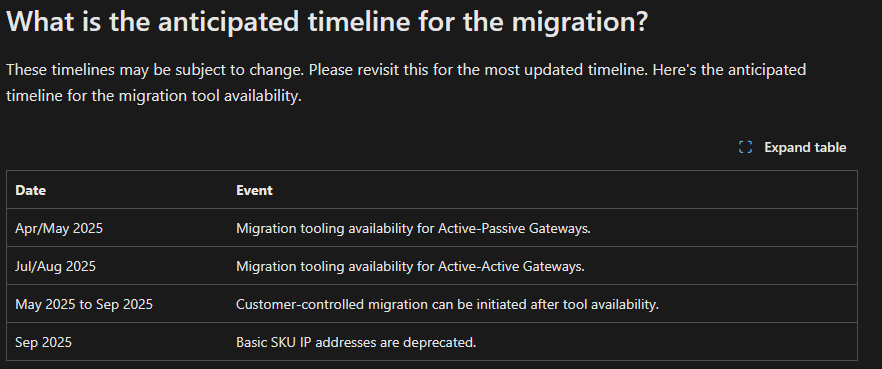Click the Sep 2025 date cell
This screenshot has height=369, width=882.
43,342
